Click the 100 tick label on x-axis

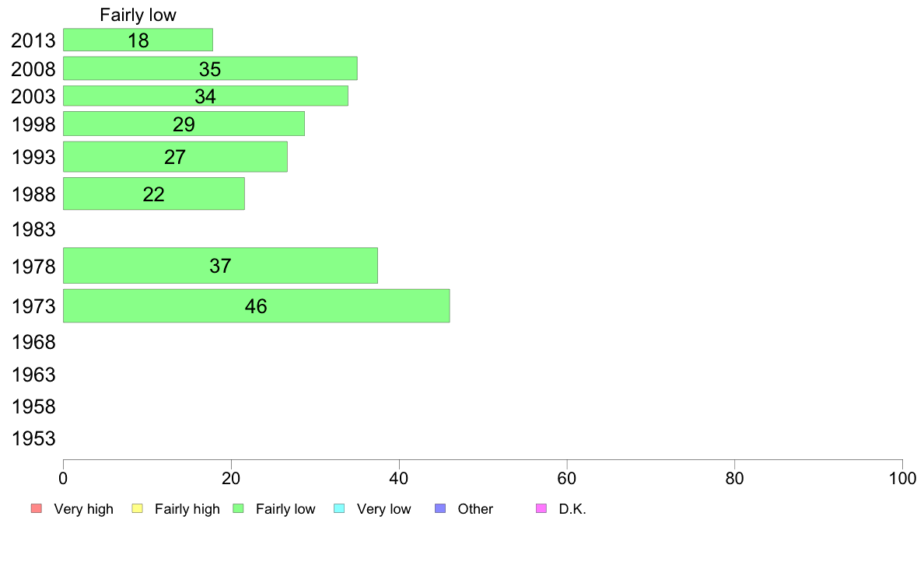pyautogui.click(x=902, y=478)
